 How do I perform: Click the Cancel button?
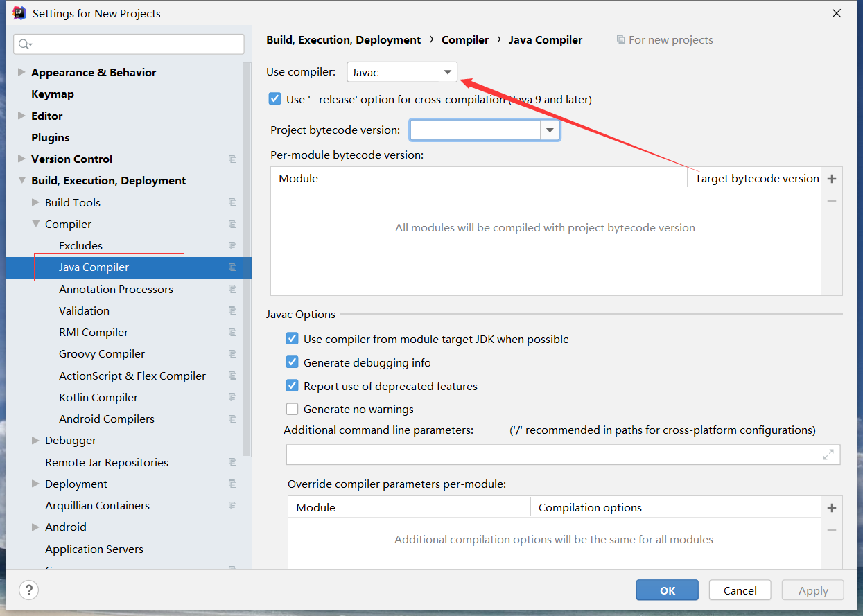740,590
